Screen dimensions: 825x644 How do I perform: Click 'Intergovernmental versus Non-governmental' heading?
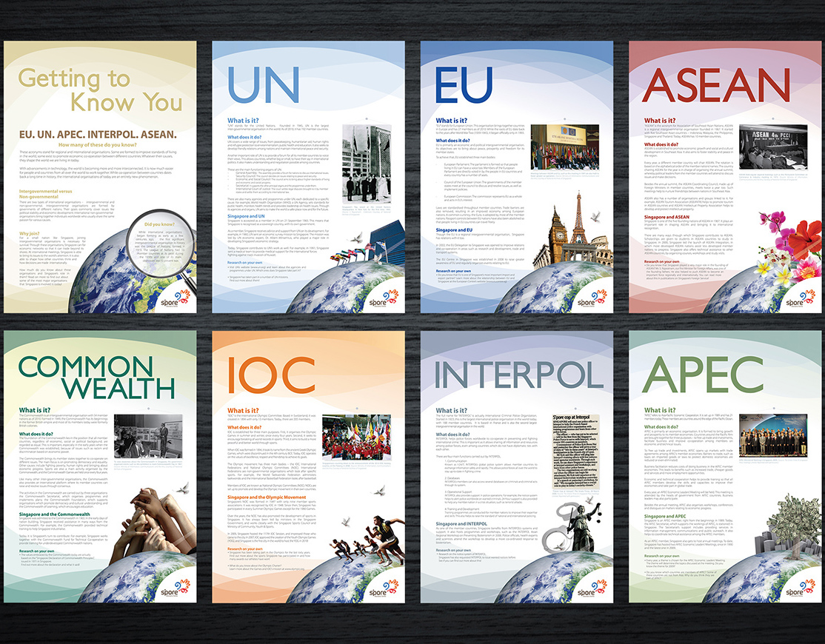(46, 193)
